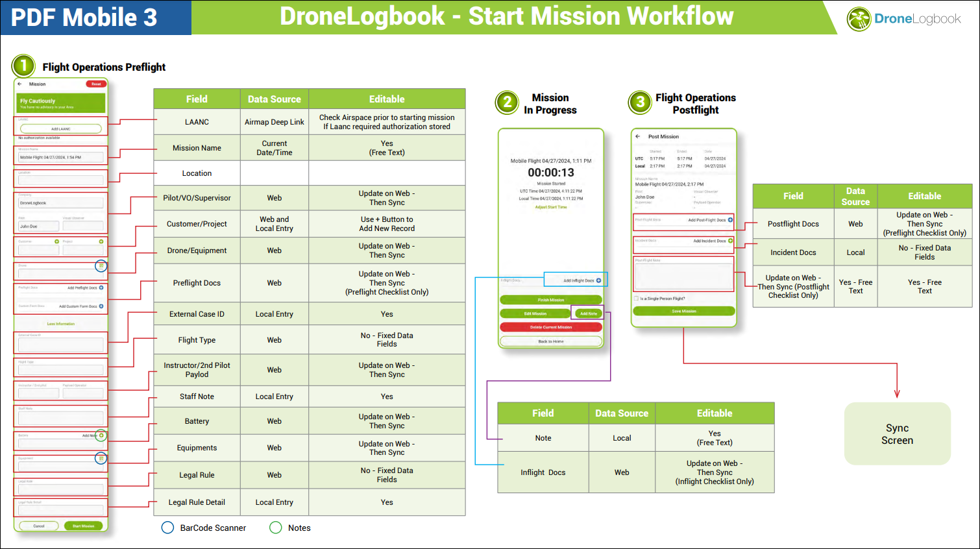
Task: Click the Flight Type input field
Action: pyautogui.click(x=61, y=370)
